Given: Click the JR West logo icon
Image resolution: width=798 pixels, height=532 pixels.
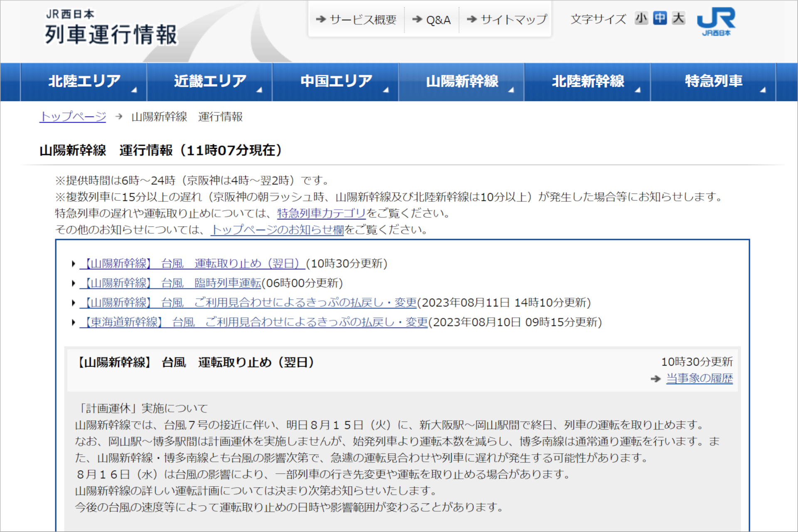Looking at the screenshot, I should pyautogui.click(x=716, y=22).
